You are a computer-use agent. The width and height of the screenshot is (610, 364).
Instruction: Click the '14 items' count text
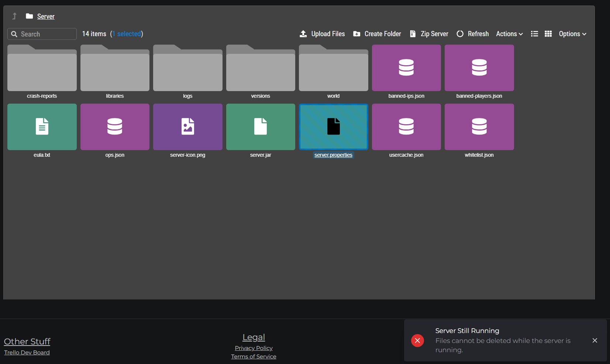(94, 34)
